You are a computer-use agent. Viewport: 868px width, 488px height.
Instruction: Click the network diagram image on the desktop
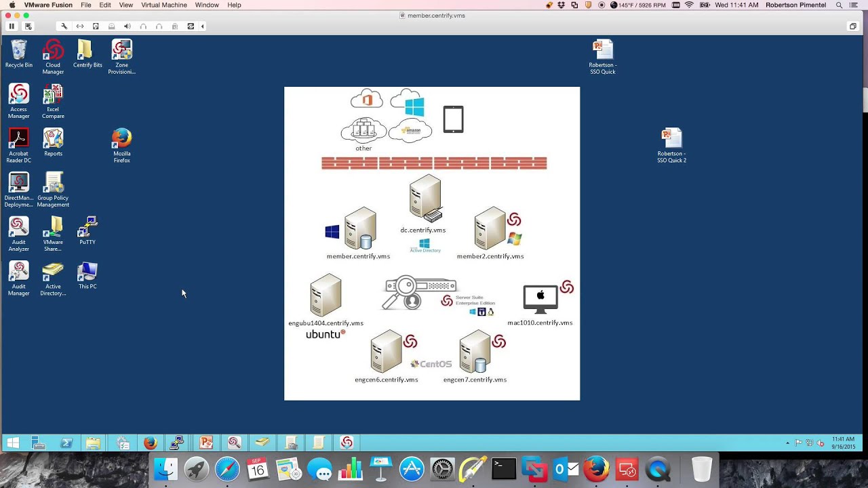(432, 243)
